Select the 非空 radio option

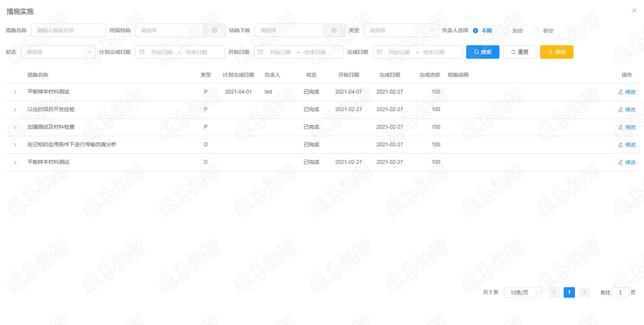point(537,31)
